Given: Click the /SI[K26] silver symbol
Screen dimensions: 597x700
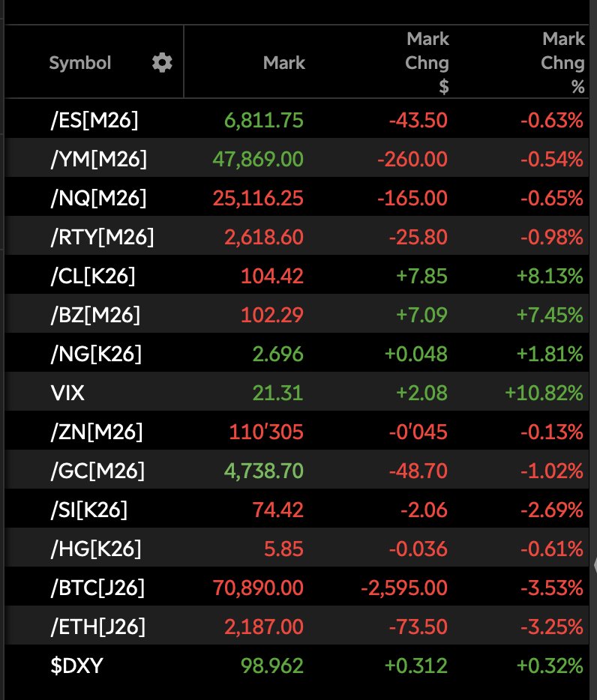Looking at the screenshot, I should (88, 510).
